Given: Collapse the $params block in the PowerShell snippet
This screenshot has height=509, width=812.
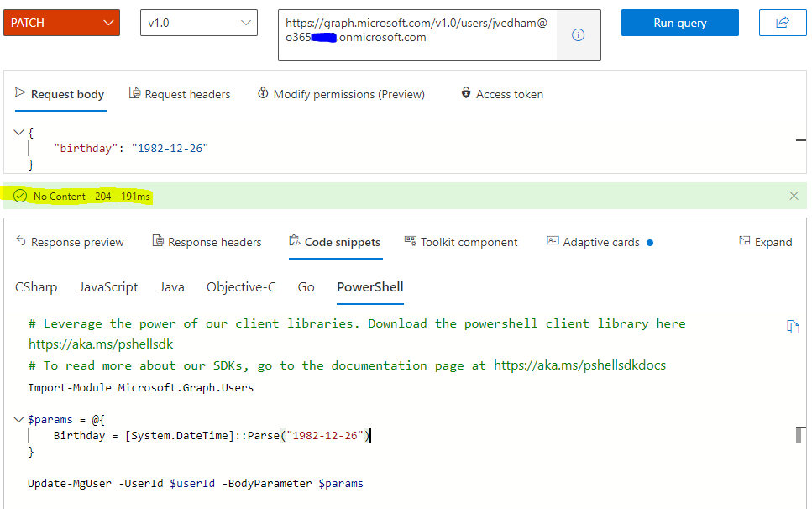Looking at the screenshot, I should point(19,419).
